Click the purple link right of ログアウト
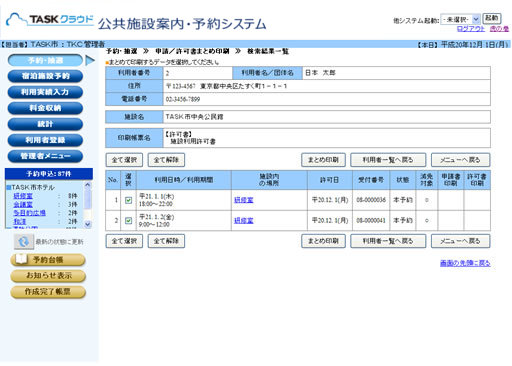The width and height of the screenshot is (512, 366). (499, 29)
